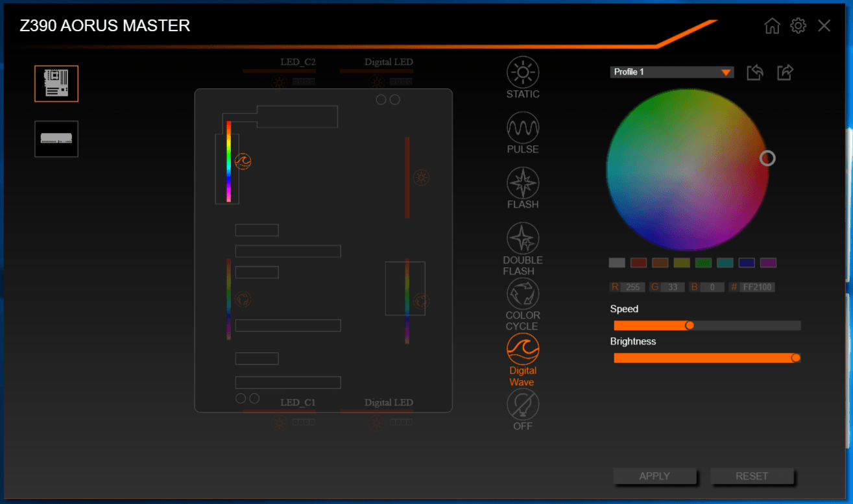The image size is (853, 504).
Task: Click the RESET button
Action: 752,476
